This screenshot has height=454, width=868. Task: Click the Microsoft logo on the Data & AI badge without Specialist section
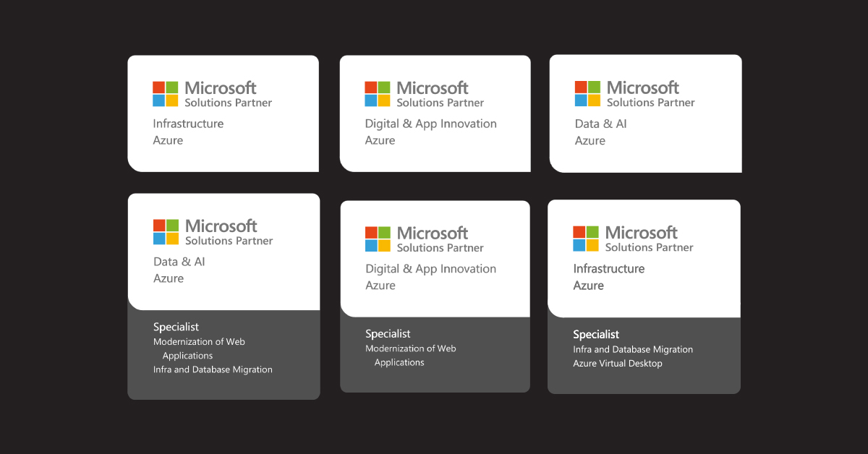tap(587, 94)
